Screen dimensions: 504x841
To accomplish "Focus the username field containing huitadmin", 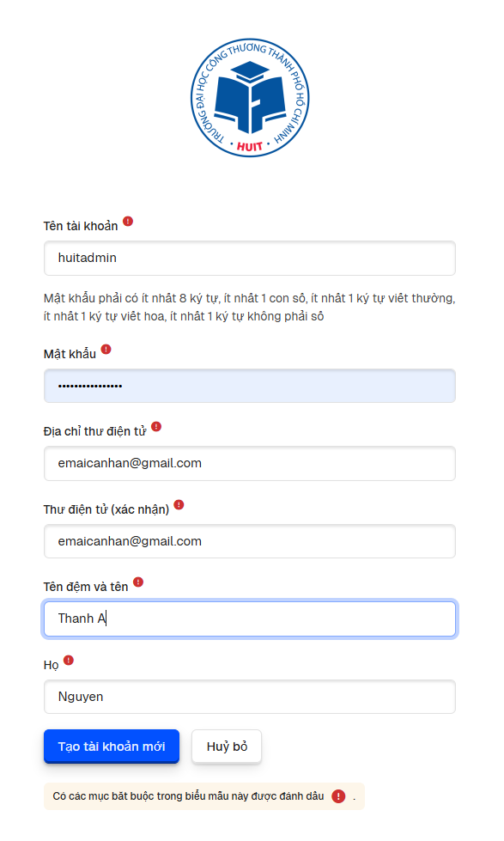I will [x=250, y=258].
